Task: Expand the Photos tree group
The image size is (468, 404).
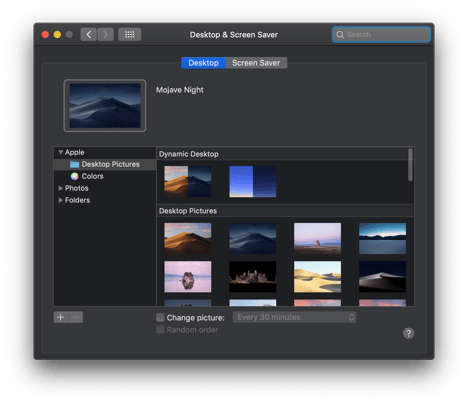Action: pos(61,188)
